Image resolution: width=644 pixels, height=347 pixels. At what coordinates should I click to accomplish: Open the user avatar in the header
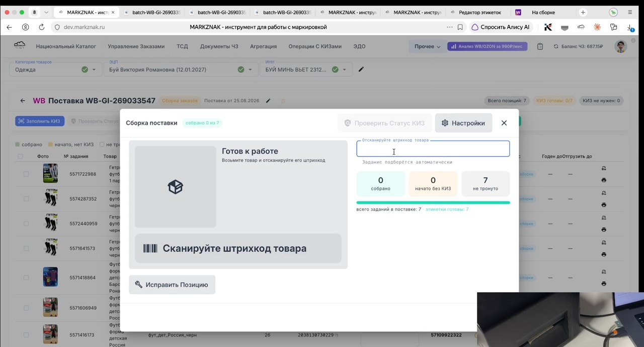click(x=621, y=46)
